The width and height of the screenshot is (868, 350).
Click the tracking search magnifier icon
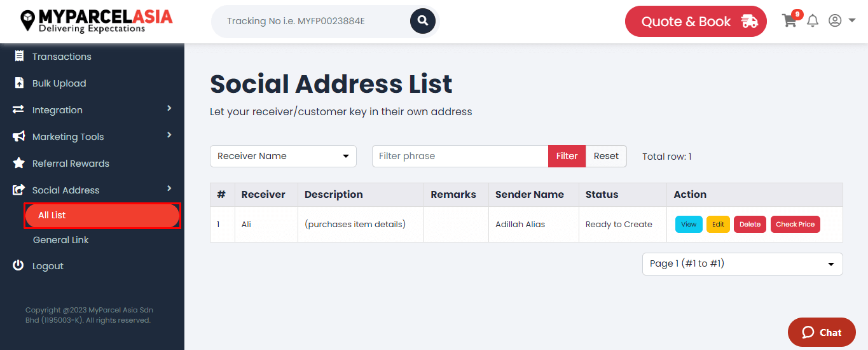(x=423, y=21)
